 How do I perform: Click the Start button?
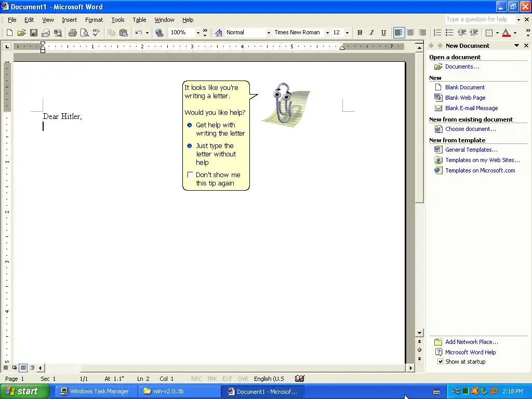click(x=24, y=391)
